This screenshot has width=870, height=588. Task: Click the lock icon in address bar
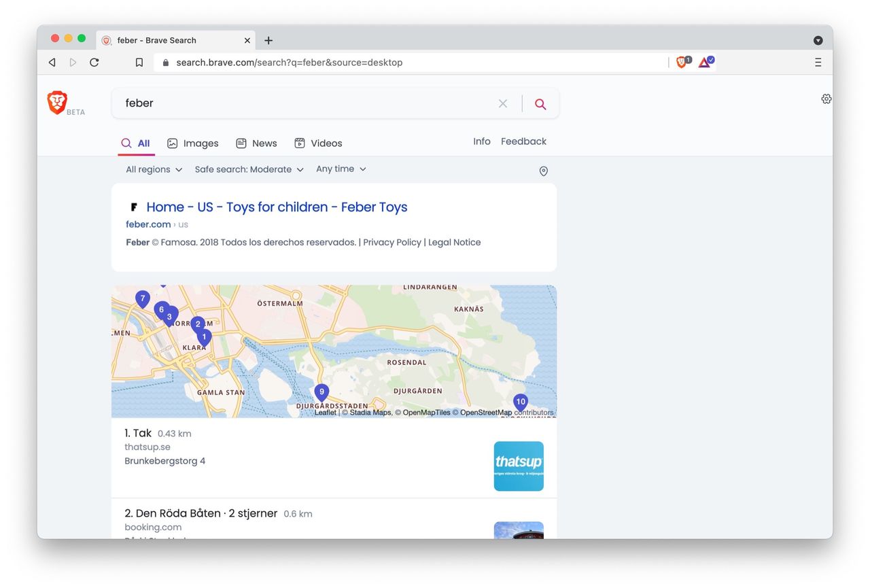[165, 63]
